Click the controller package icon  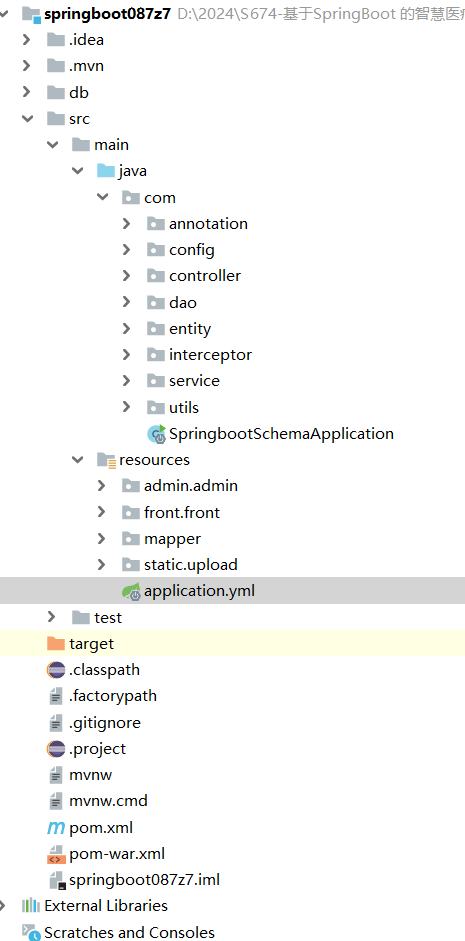tap(155, 276)
